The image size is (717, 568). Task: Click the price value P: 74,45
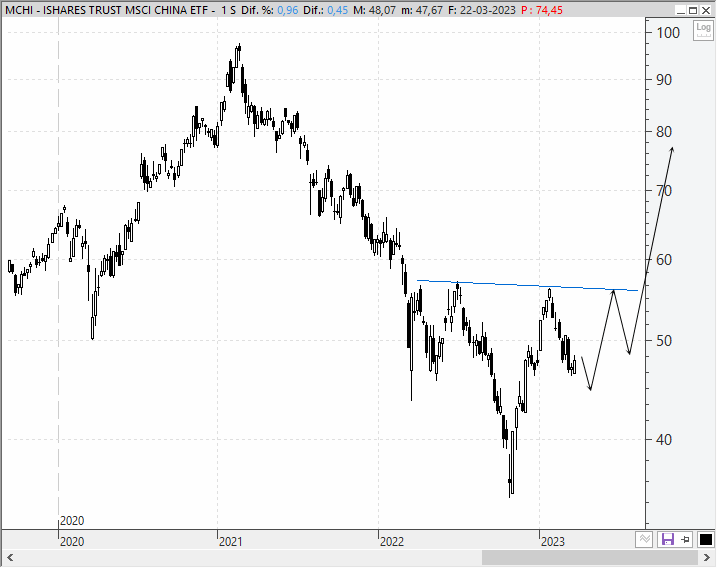click(542, 10)
